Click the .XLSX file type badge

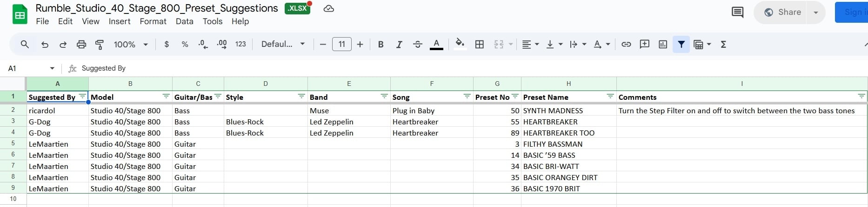pos(298,8)
